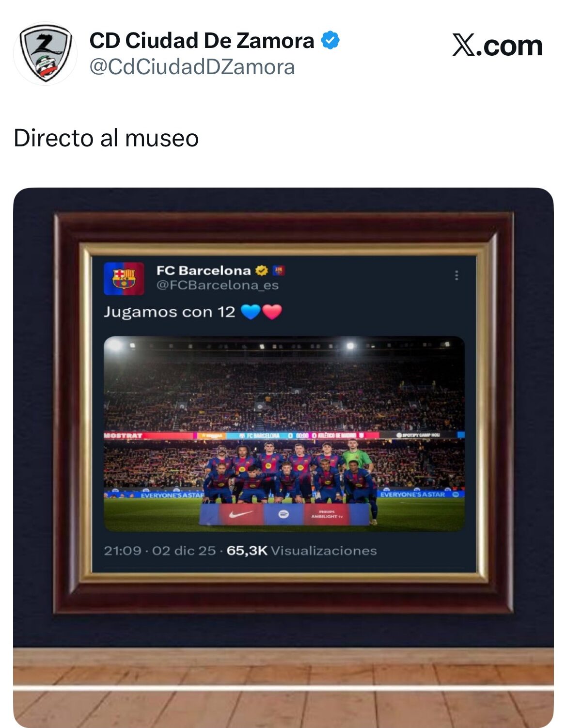Click the 21:09 · 02 dic 25 timestamp

(159, 551)
